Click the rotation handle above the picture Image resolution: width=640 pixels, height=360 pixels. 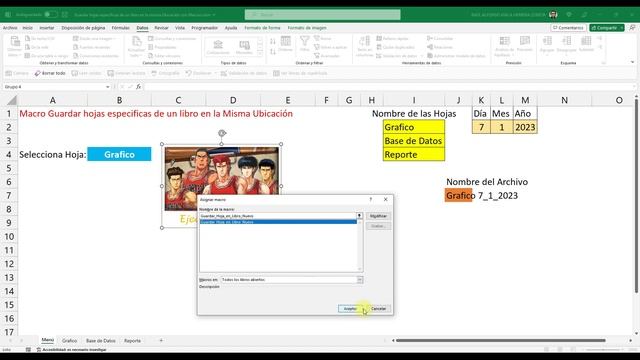point(222,133)
